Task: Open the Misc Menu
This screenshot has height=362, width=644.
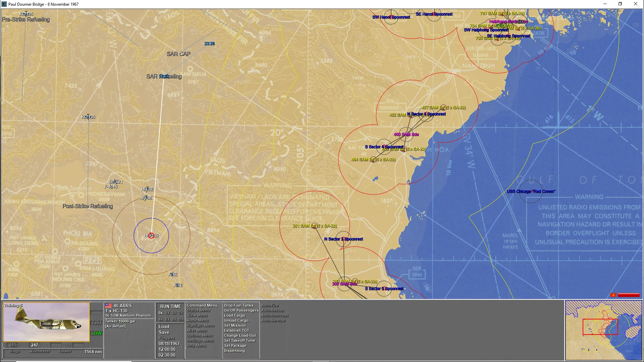Action: tap(197, 330)
